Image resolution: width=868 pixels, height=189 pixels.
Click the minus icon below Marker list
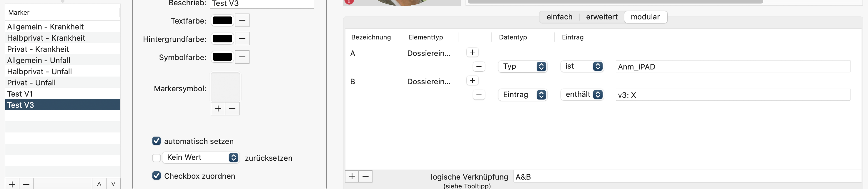coord(26,184)
